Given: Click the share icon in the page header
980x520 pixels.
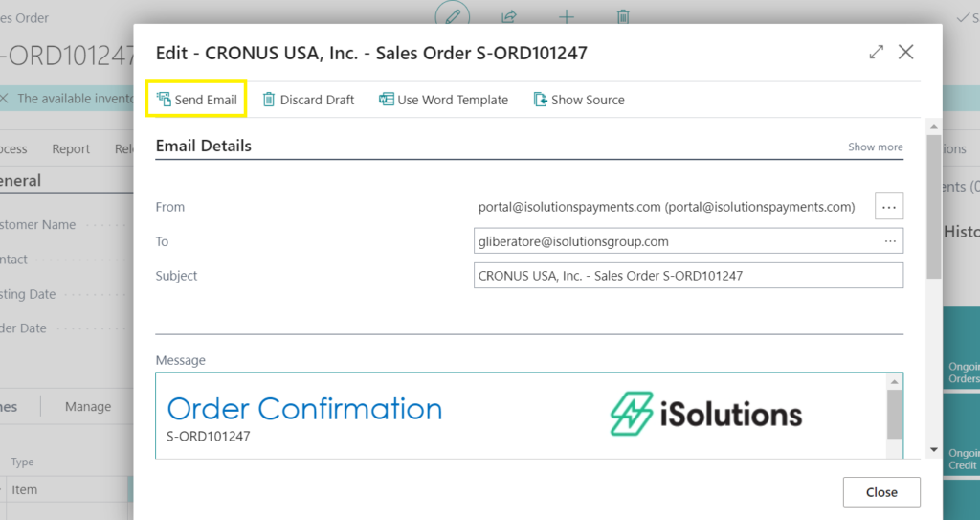Looking at the screenshot, I should [509, 16].
